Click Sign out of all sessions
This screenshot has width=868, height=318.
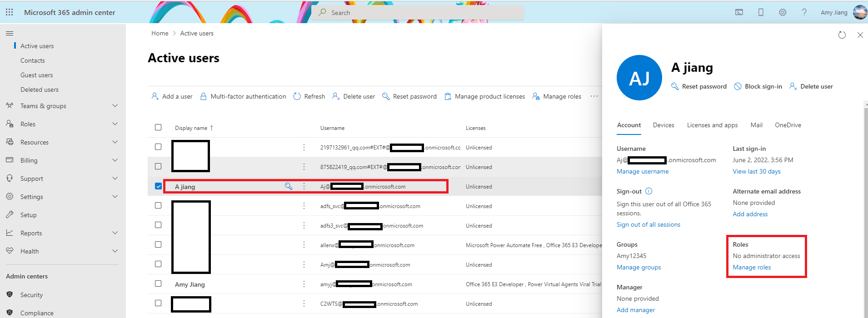(x=649, y=224)
